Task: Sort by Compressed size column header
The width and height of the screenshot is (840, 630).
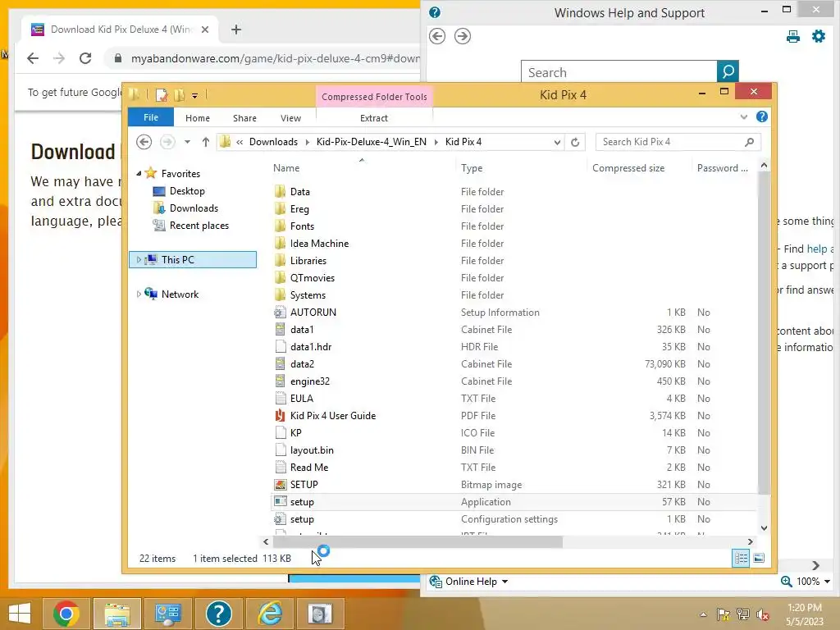Action: coord(628,168)
